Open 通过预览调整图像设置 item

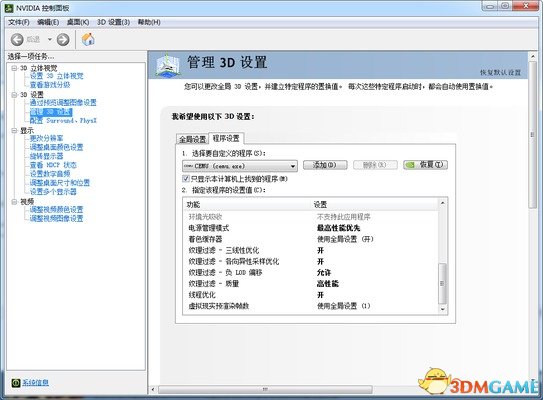[x=63, y=103]
